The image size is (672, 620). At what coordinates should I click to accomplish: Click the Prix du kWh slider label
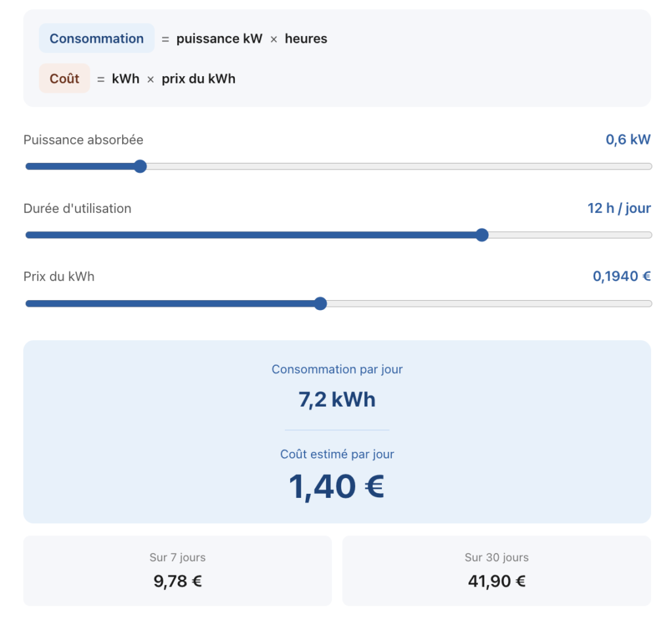coord(58,277)
